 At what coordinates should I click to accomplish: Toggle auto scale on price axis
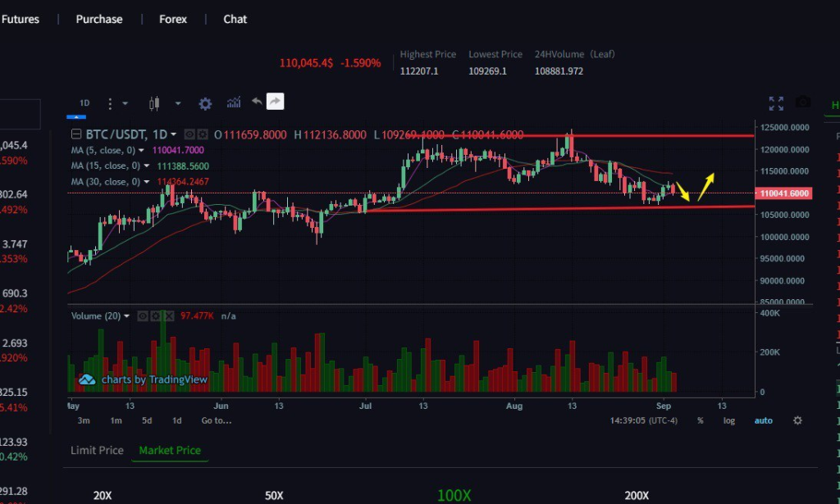(x=763, y=420)
